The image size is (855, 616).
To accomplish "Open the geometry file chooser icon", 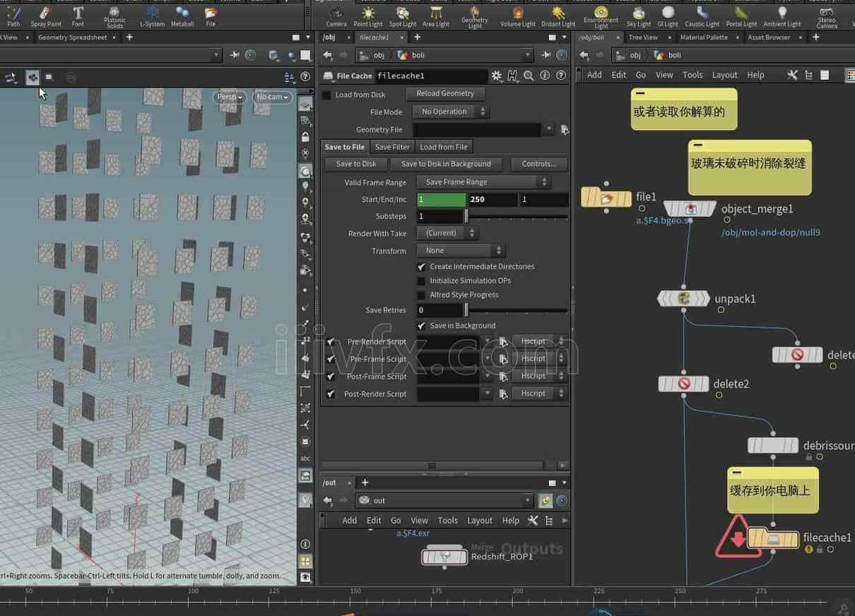I will click(x=565, y=129).
